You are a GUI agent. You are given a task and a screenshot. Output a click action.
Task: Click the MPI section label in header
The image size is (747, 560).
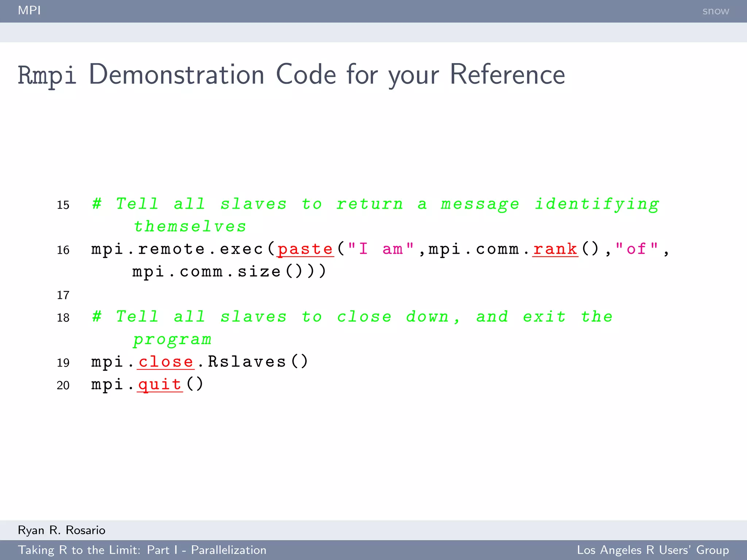[x=29, y=11]
